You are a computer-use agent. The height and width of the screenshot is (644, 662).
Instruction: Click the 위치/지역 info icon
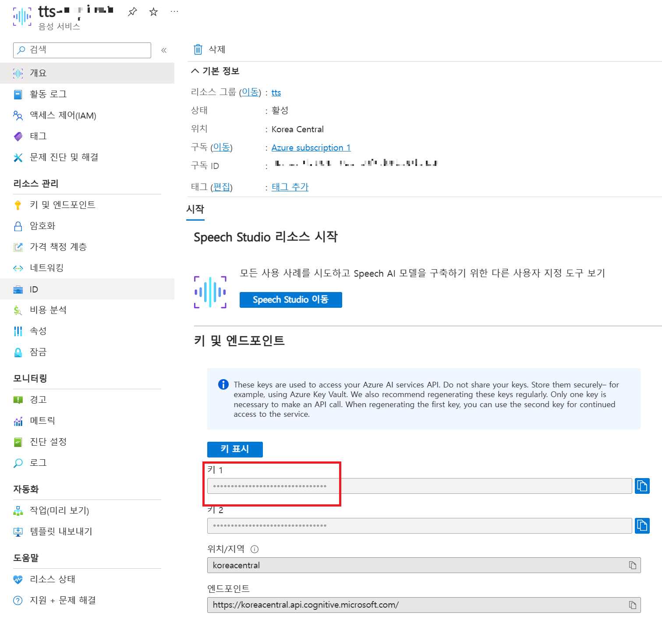click(x=255, y=549)
